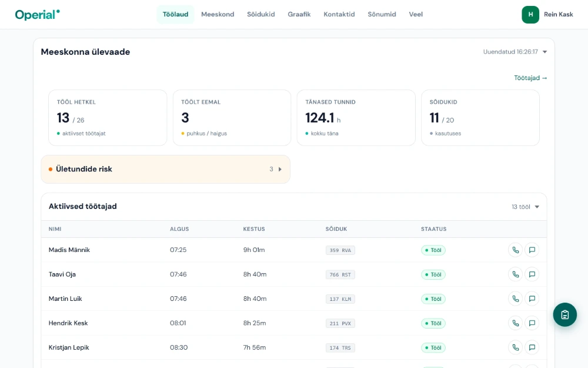Viewport: 588px width, 368px height.
Task: Message Martin Luik via chat icon
Action: pos(532,299)
